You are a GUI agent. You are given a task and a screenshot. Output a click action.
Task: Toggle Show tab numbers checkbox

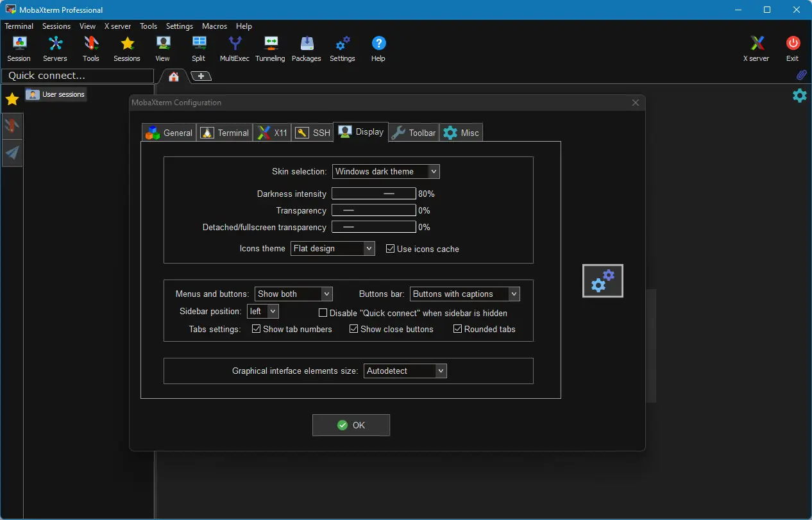click(x=257, y=329)
